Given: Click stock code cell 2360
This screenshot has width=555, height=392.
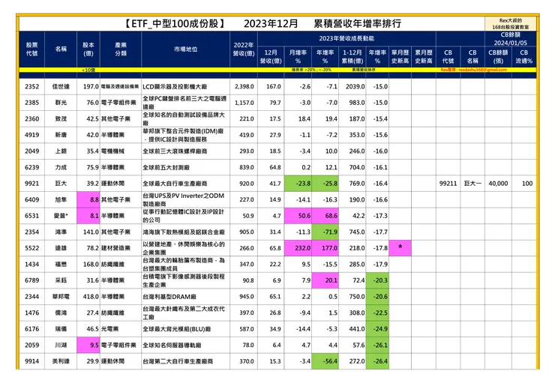Looking at the screenshot, I should pos(31,119).
